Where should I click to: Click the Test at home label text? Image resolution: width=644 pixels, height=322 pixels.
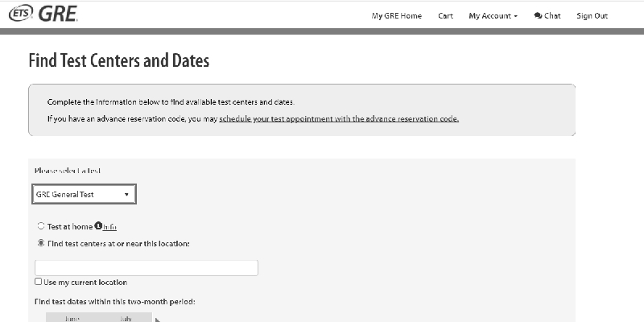[x=70, y=227]
